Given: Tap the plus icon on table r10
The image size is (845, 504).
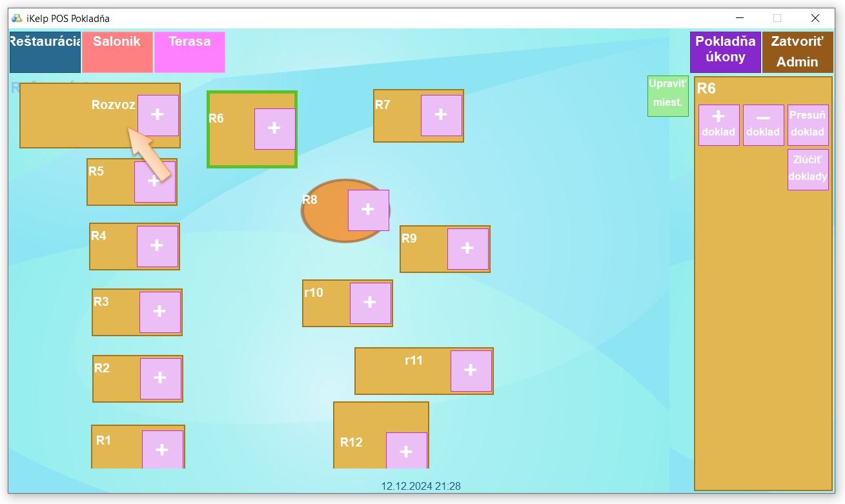Looking at the screenshot, I should pos(370,303).
